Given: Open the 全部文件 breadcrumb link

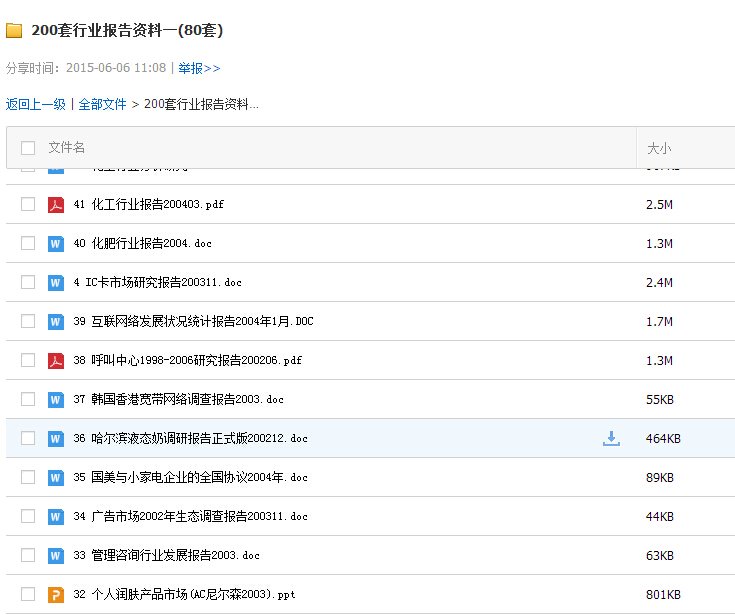Looking at the screenshot, I should (102, 104).
